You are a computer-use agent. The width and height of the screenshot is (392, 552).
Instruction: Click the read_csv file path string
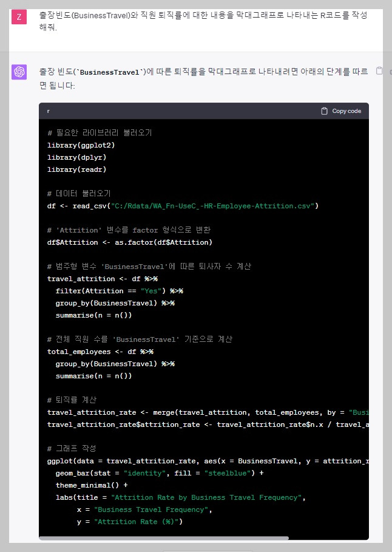tap(212, 206)
